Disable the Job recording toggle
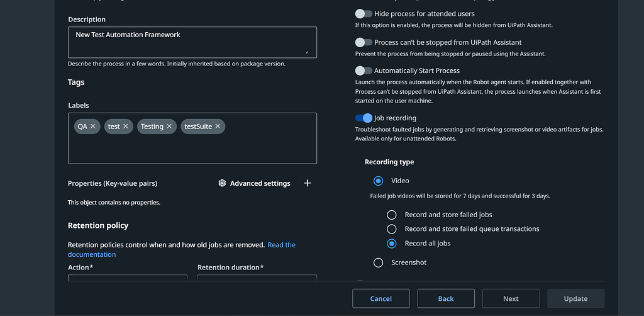Viewport: 644px width, 316px height. (x=364, y=118)
